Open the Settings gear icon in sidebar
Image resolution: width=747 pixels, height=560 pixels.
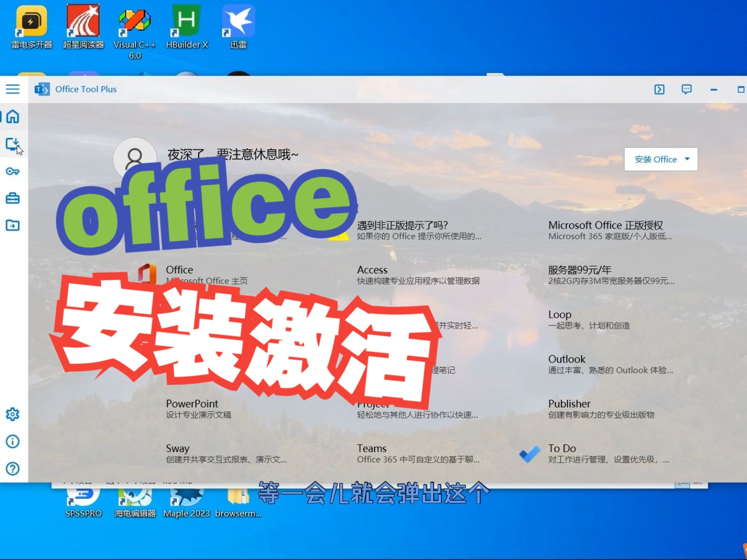12,414
